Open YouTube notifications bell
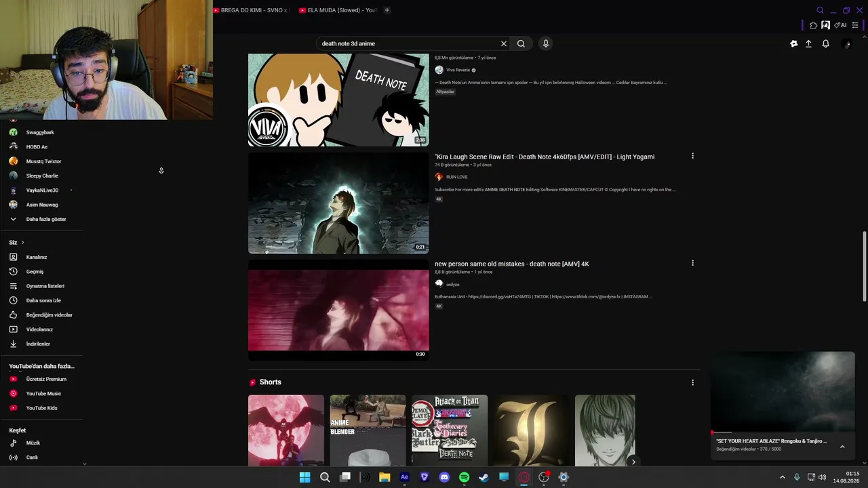The height and width of the screenshot is (488, 868). click(x=825, y=43)
